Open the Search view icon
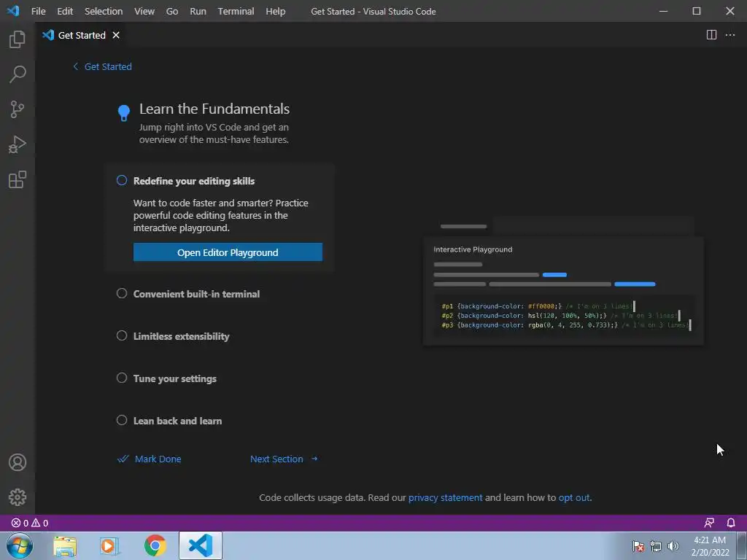The height and width of the screenshot is (560, 747). tap(18, 74)
